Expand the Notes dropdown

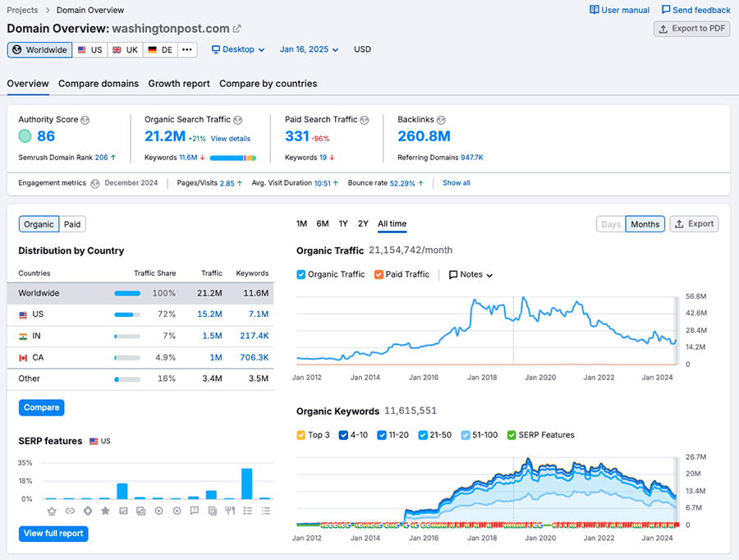click(x=470, y=275)
